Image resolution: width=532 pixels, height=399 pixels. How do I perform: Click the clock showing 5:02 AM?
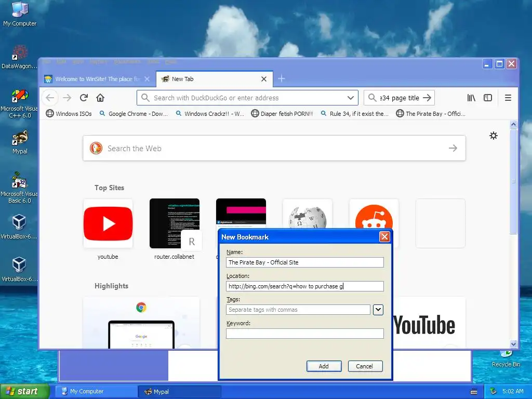point(513,391)
